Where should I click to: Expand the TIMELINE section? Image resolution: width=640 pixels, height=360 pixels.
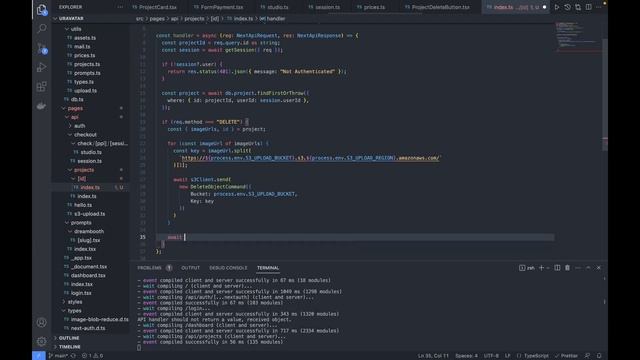[x=69, y=347]
